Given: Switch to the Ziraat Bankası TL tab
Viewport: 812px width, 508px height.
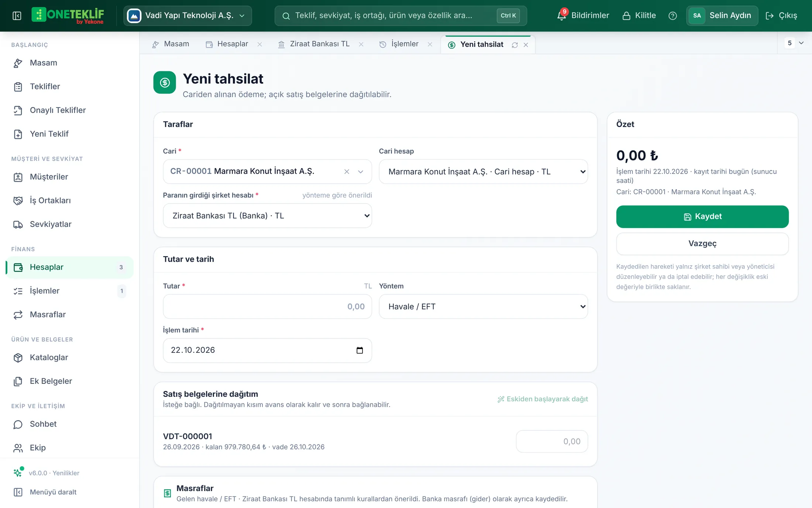Looking at the screenshot, I should [314, 44].
